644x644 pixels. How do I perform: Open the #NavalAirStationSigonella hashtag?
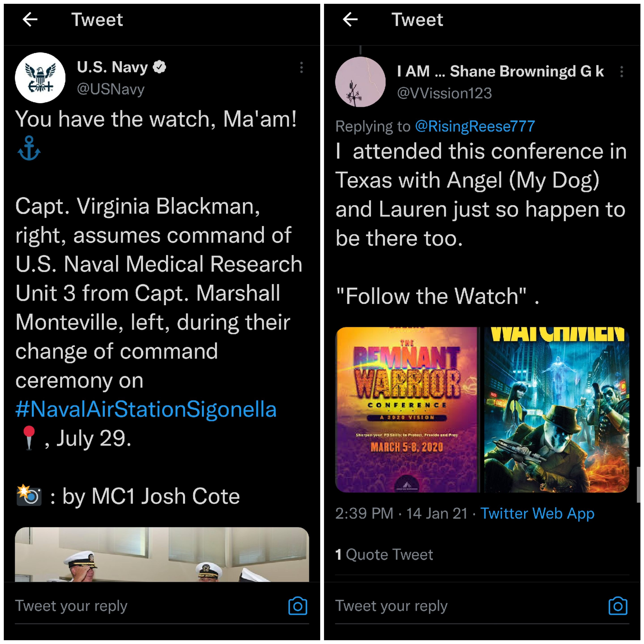point(146,409)
